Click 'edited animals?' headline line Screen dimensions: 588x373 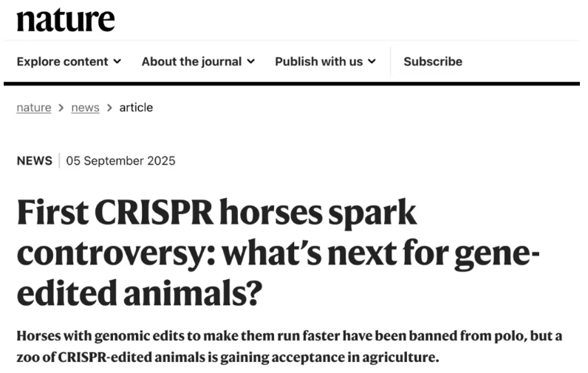[140, 292]
